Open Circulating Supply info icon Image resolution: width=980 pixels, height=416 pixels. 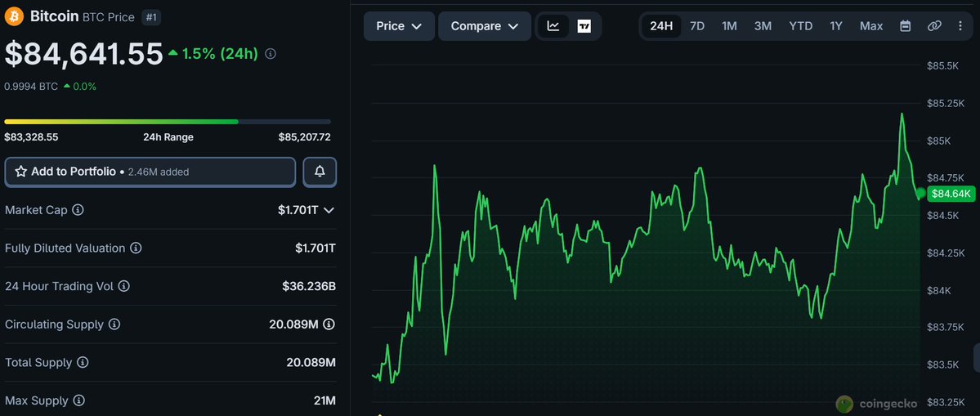point(114,324)
